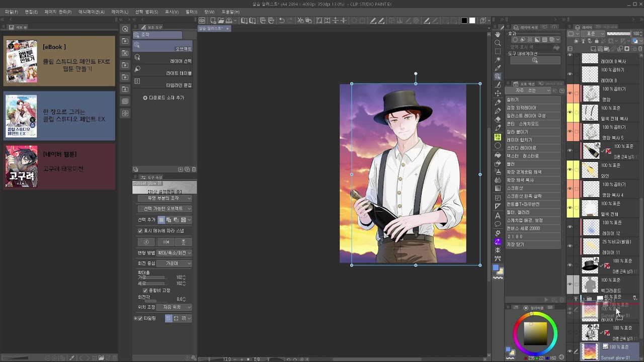This screenshot has width=644, height=362.
Task: Switch to the 실습 일러스트 canvas tab
Action: (x=214, y=29)
